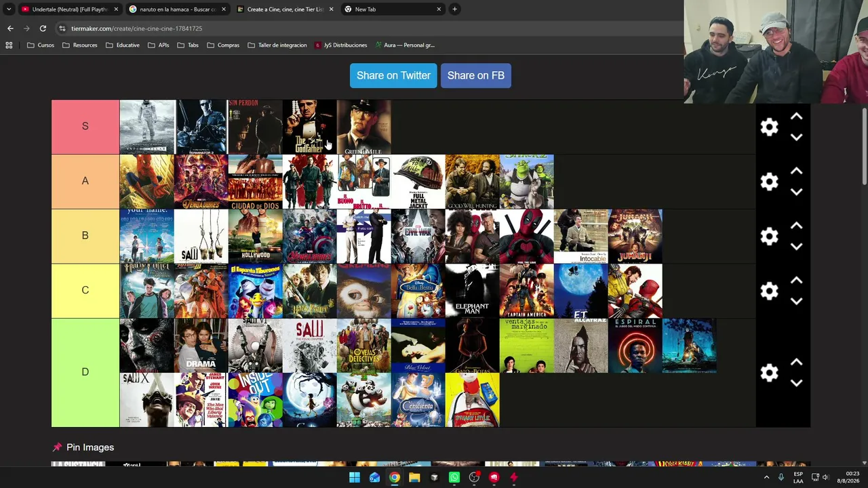Open WhatsApp from the taskbar

pos(454,477)
